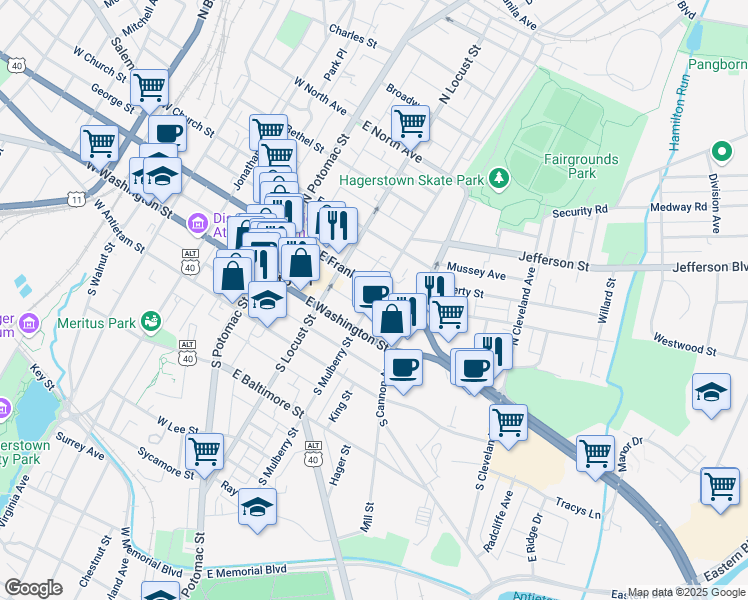Select the Medway Rd label

pyautogui.click(x=678, y=207)
